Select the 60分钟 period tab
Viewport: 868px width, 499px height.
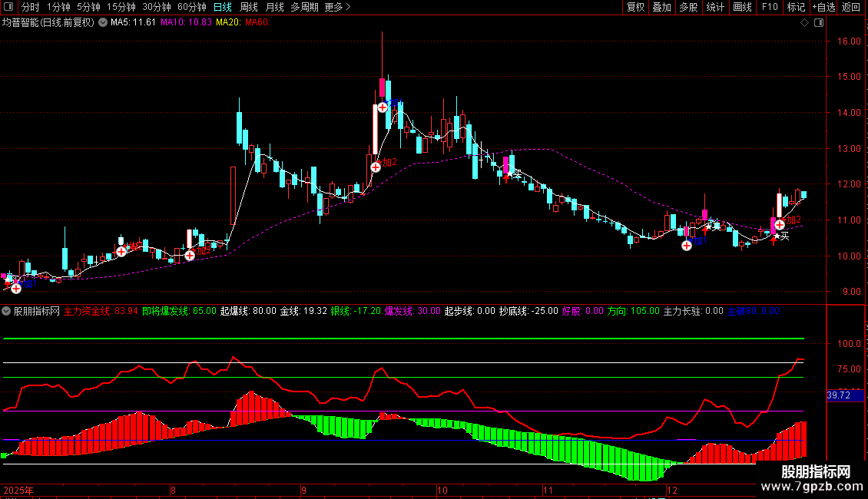[x=191, y=8]
